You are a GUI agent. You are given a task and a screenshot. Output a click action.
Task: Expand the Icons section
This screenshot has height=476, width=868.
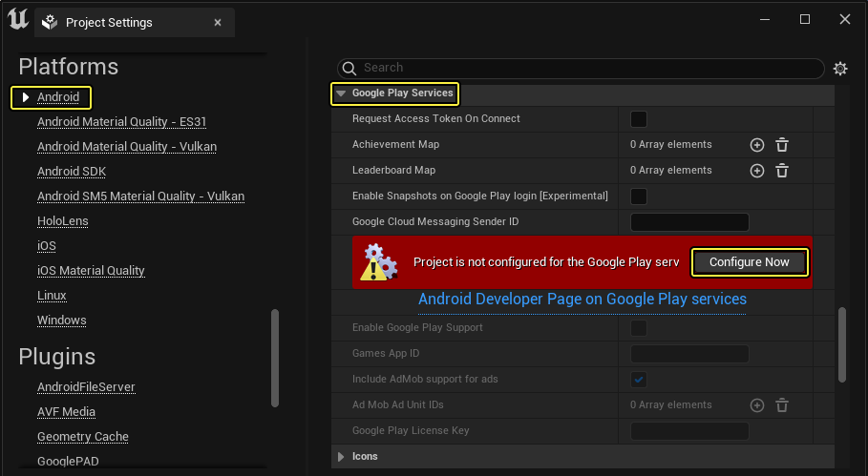coord(341,457)
